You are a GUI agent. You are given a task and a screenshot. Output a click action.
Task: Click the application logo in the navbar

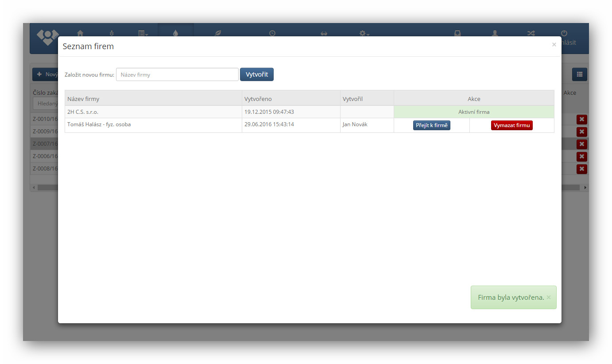tap(47, 38)
